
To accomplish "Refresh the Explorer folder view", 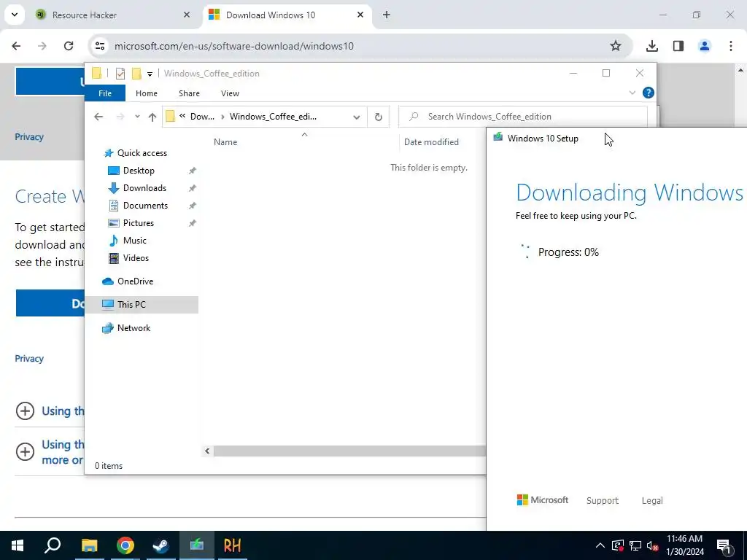I will point(379,117).
